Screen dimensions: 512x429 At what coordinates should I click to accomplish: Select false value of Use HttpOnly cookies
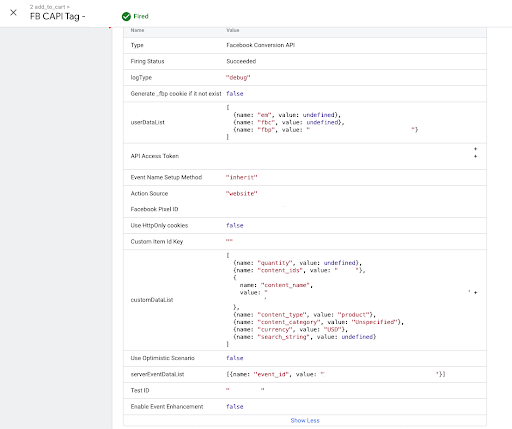coord(235,226)
